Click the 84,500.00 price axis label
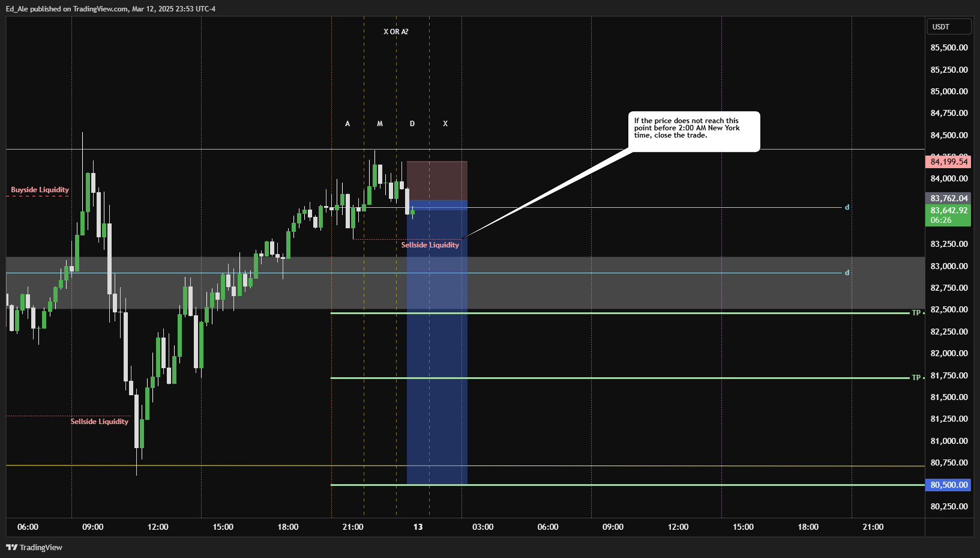980x558 pixels. click(x=949, y=135)
